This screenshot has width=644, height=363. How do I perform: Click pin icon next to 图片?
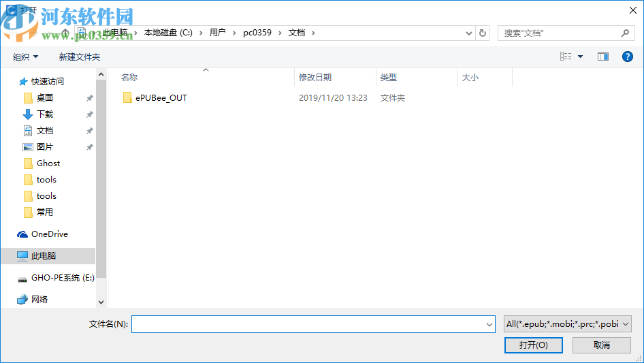pyautogui.click(x=89, y=146)
